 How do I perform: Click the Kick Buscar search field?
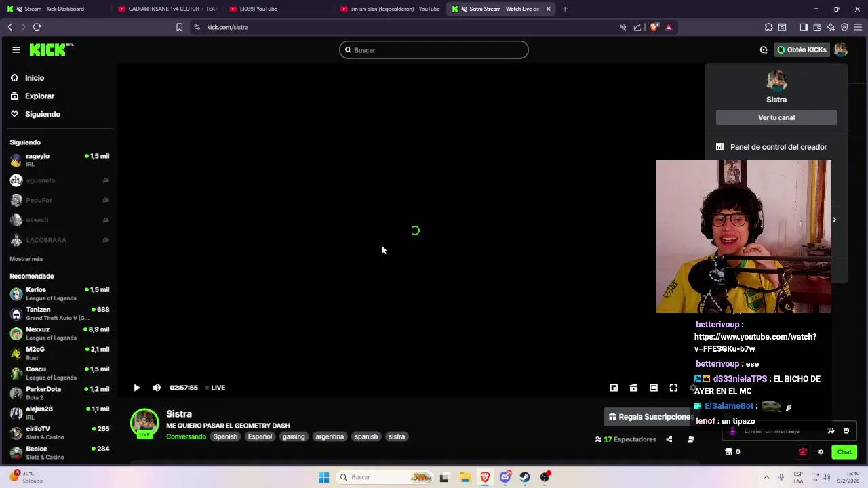[x=434, y=49]
